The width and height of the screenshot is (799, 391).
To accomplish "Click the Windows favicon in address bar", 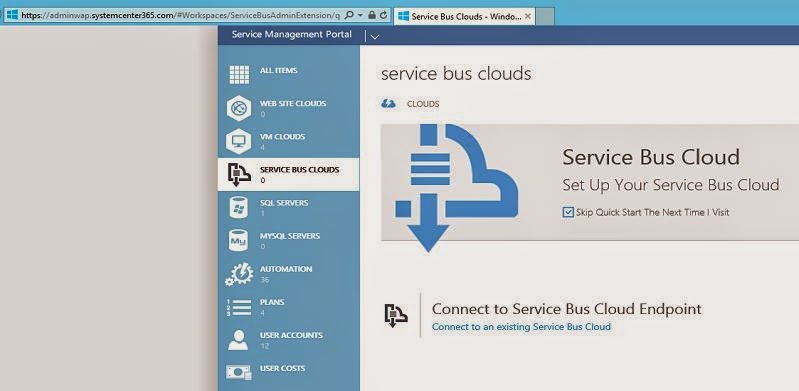I will (x=12, y=15).
